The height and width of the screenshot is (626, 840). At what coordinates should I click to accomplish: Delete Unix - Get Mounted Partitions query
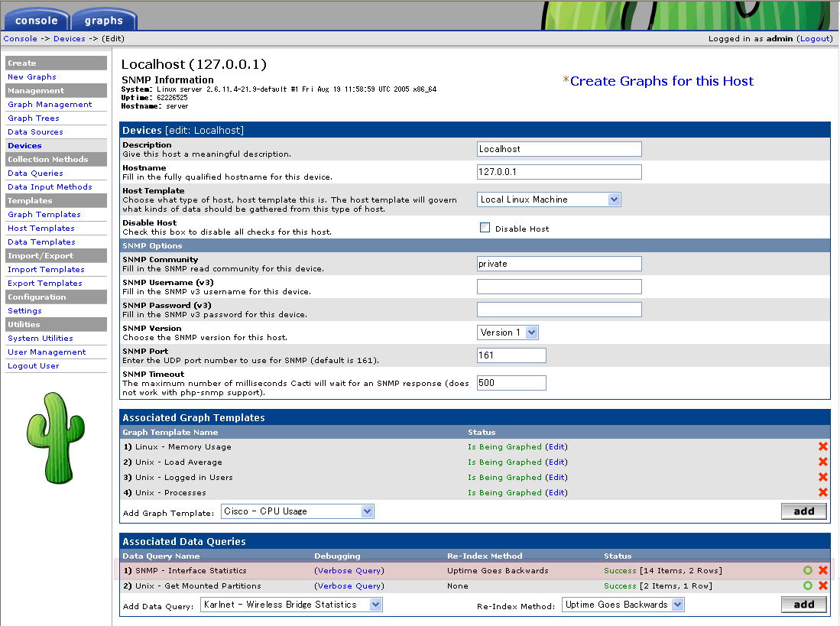[x=823, y=586]
